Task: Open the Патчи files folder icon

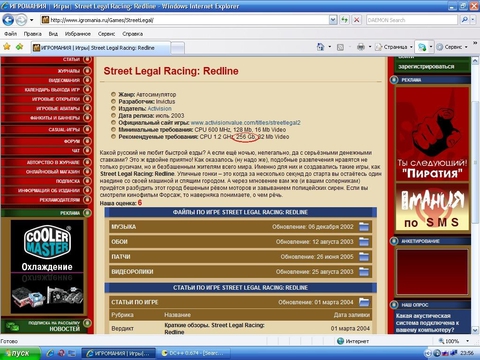Action: click(364, 257)
